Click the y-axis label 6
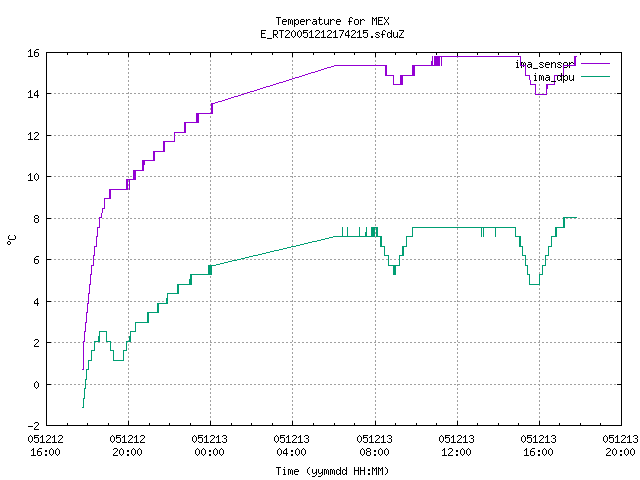The width and height of the screenshot is (640, 480). click(36, 260)
